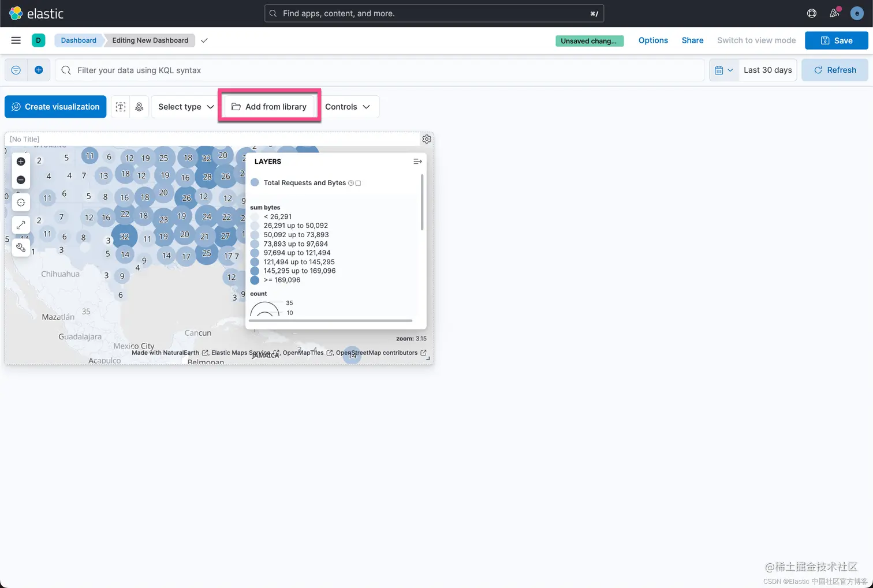Viewport: 873px width, 588px height.
Task: Click Switch to view mode
Action: [756, 40]
